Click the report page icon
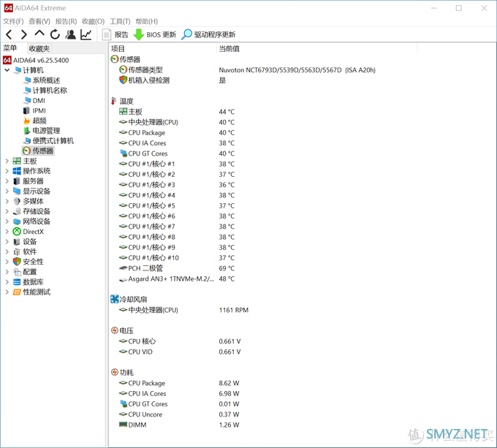Viewport: 497px width, 448px height. (107, 34)
